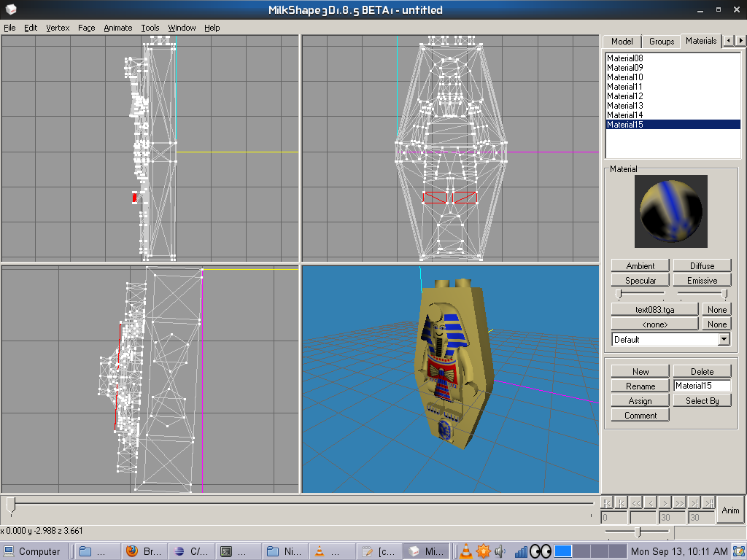Click the volume speaker tray icon

click(x=500, y=551)
